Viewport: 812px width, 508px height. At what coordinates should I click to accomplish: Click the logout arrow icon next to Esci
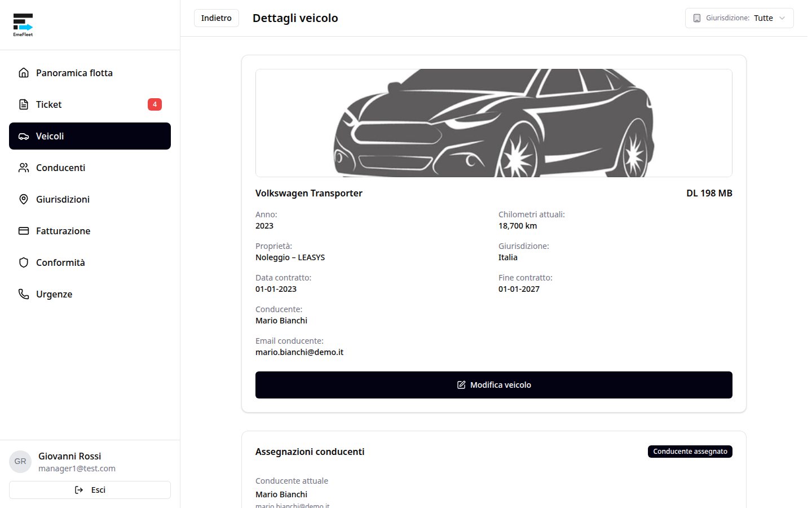coord(79,490)
